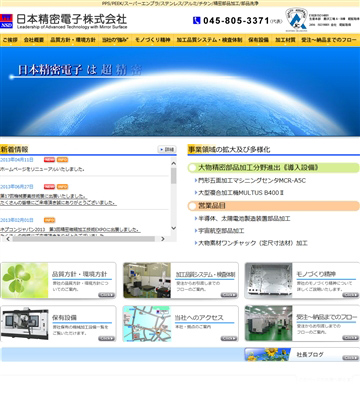
Task: Click the phone icon beside 045-805-3371
Action: (197, 21)
